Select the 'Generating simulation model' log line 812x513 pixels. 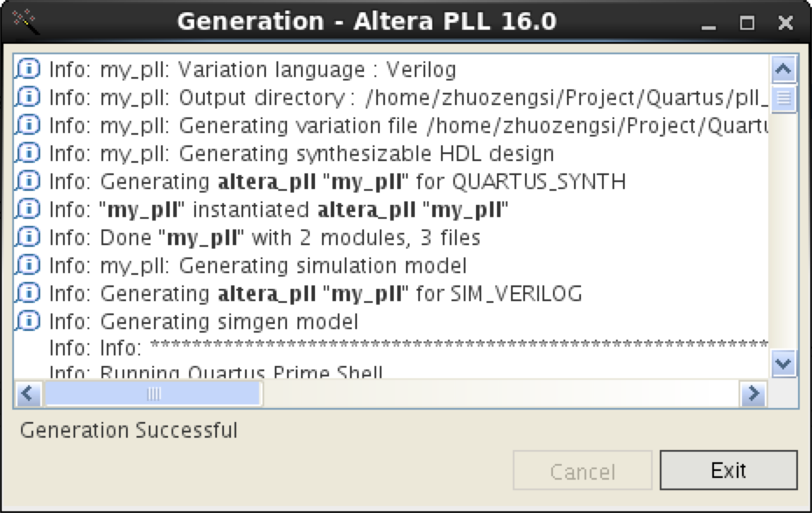tap(258, 266)
